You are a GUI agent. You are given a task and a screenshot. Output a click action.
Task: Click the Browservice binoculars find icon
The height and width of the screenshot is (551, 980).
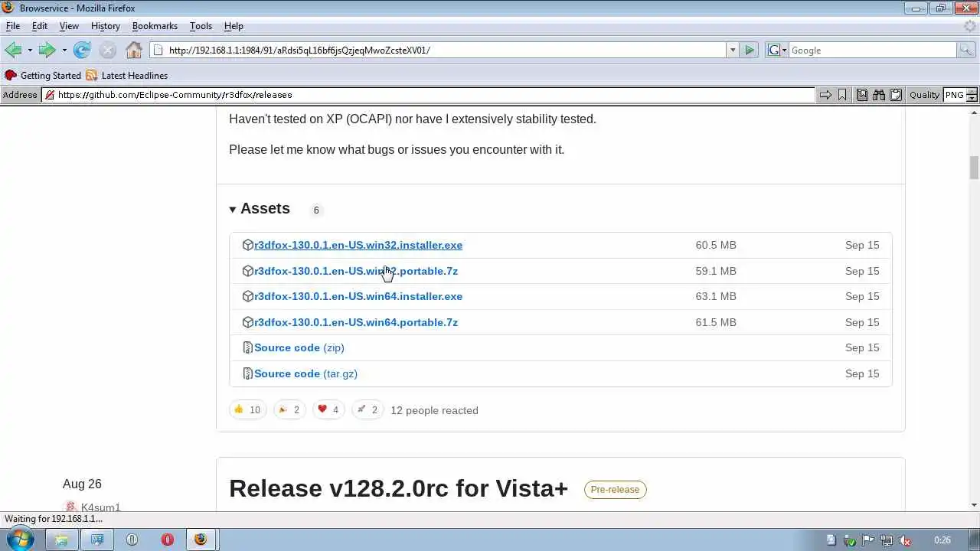click(x=879, y=95)
